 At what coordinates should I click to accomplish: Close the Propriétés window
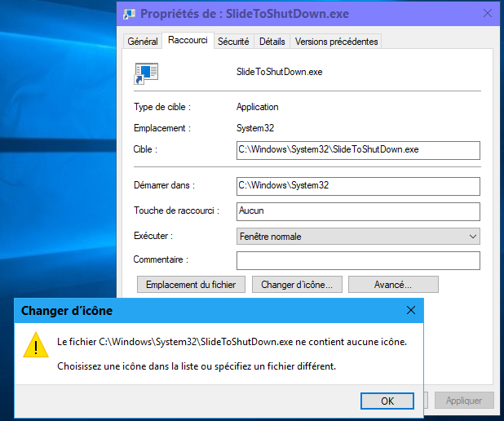[488, 13]
